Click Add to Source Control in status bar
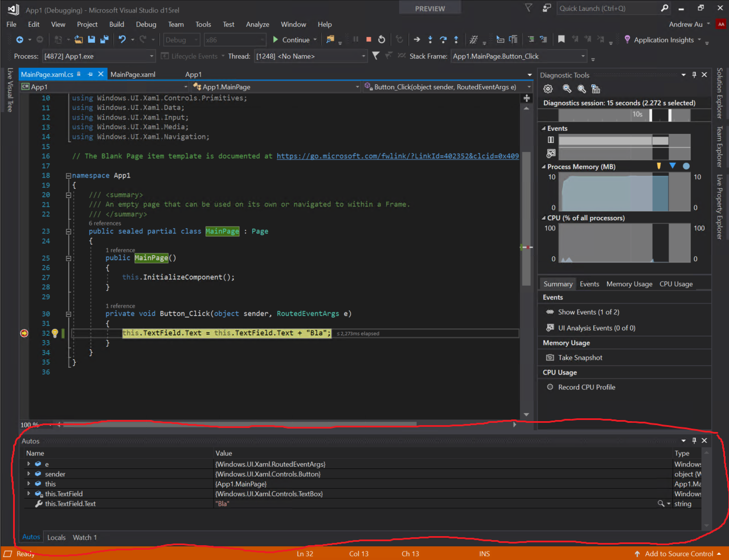The image size is (729, 560). pyautogui.click(x=678, y=554)
